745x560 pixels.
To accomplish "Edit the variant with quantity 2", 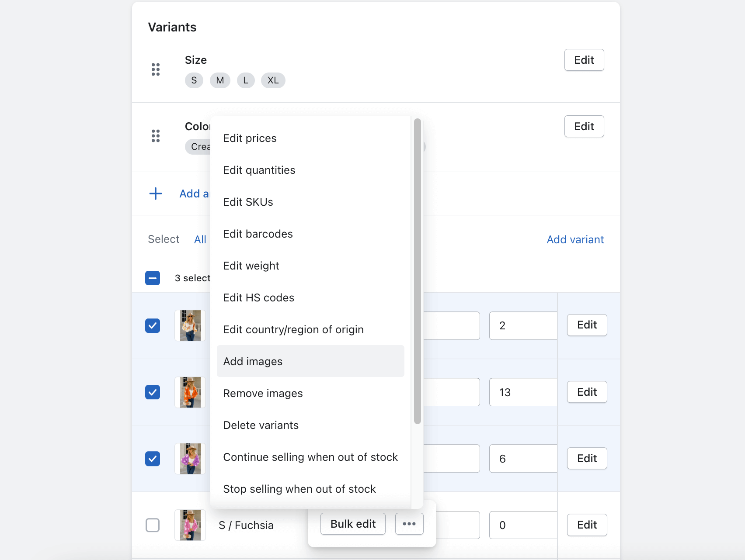I will (587, 325).
